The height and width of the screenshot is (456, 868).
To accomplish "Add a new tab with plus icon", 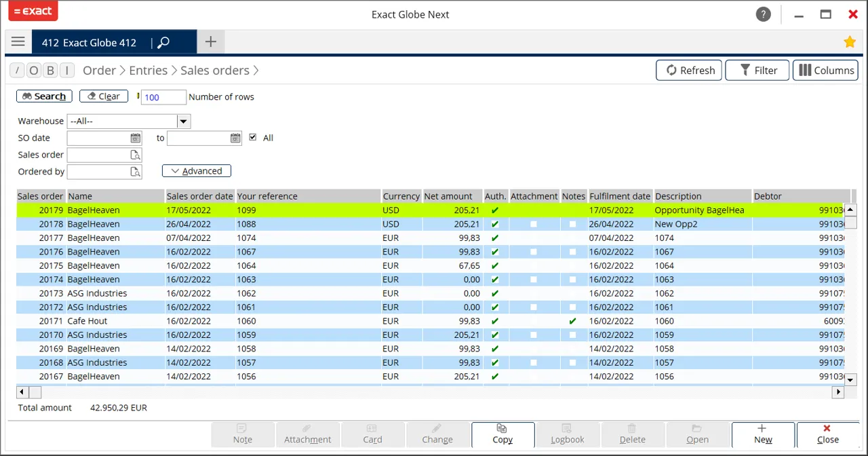I will pos(210,42).
